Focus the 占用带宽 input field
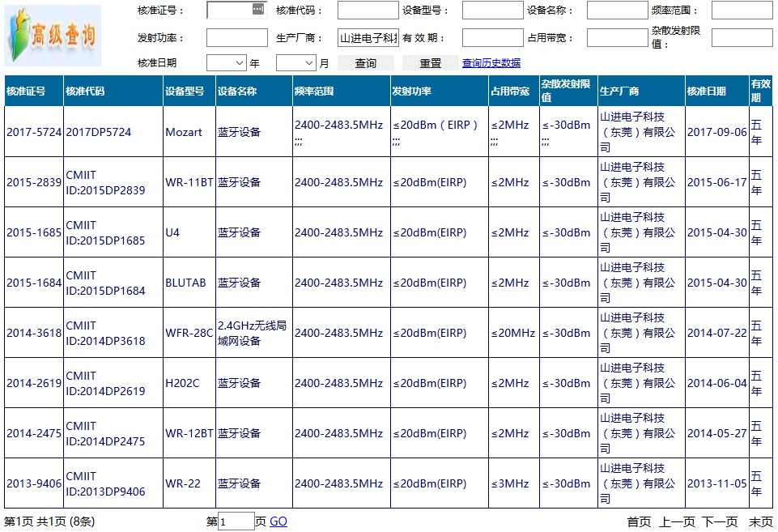Screen dimensions: 778x532 (617, 38)
